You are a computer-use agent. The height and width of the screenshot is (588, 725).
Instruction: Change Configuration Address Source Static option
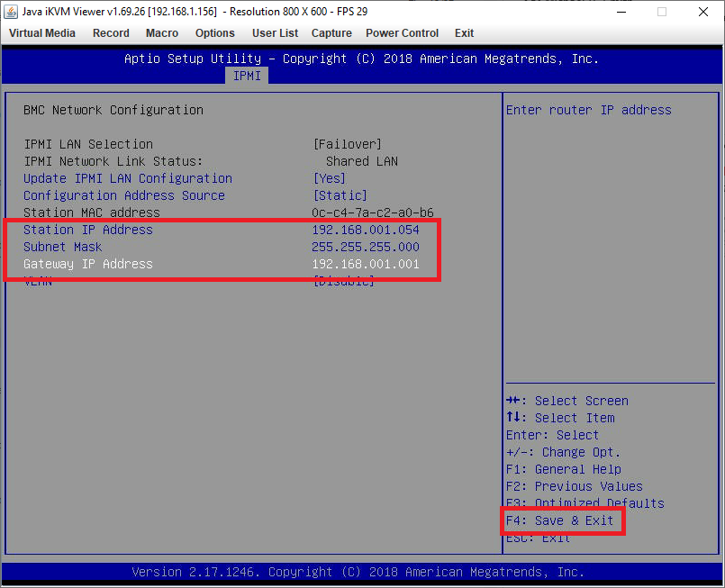340,195
